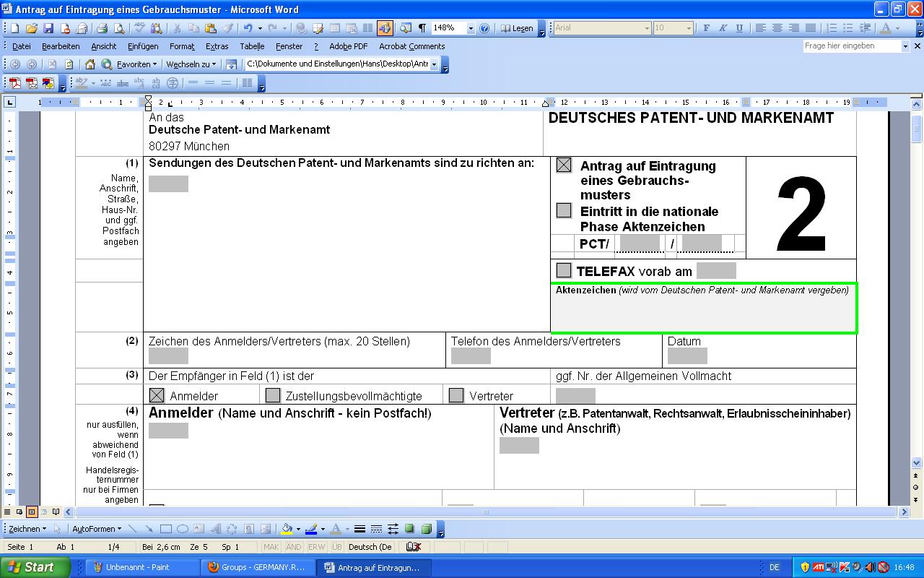
Task: Open the document address path dropdown
Action: 435,64
